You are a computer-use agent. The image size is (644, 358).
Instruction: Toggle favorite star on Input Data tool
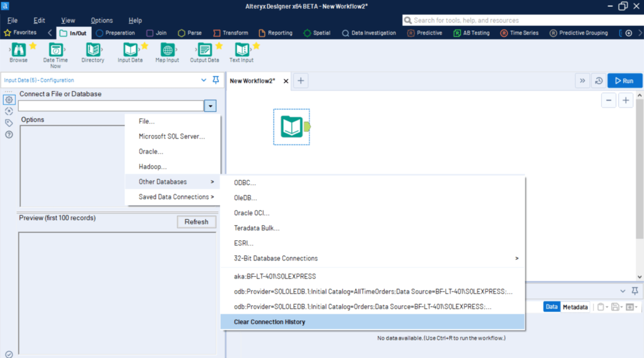(x=145, y=46)
